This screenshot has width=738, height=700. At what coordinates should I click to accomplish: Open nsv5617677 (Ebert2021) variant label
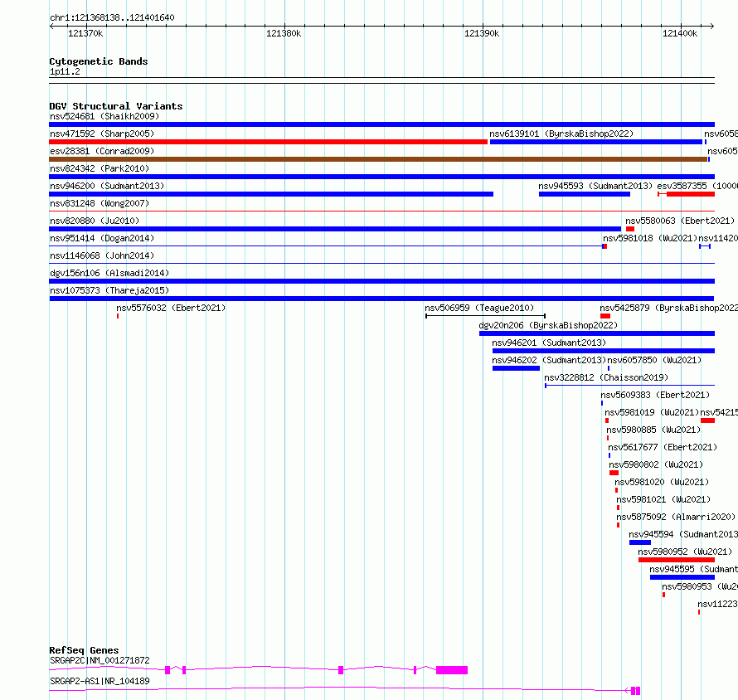pos(663,447)
